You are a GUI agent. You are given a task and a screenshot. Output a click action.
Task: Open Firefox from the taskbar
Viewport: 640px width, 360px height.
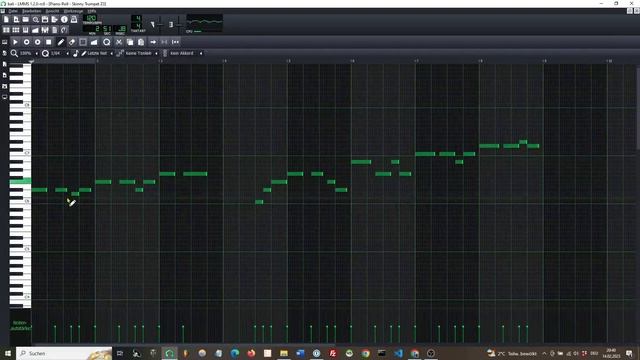[251, 353]
